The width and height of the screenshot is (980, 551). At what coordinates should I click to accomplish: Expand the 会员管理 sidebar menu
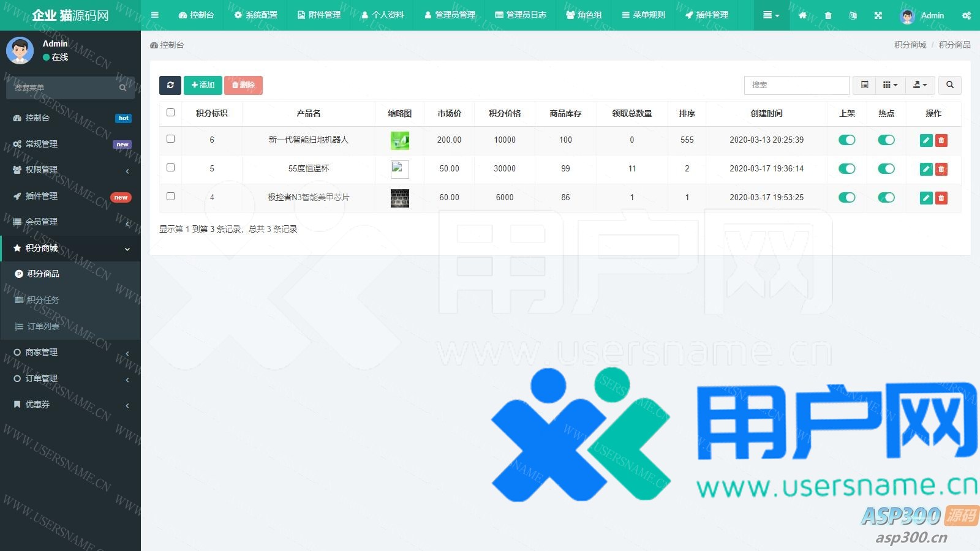coord(70,222)
